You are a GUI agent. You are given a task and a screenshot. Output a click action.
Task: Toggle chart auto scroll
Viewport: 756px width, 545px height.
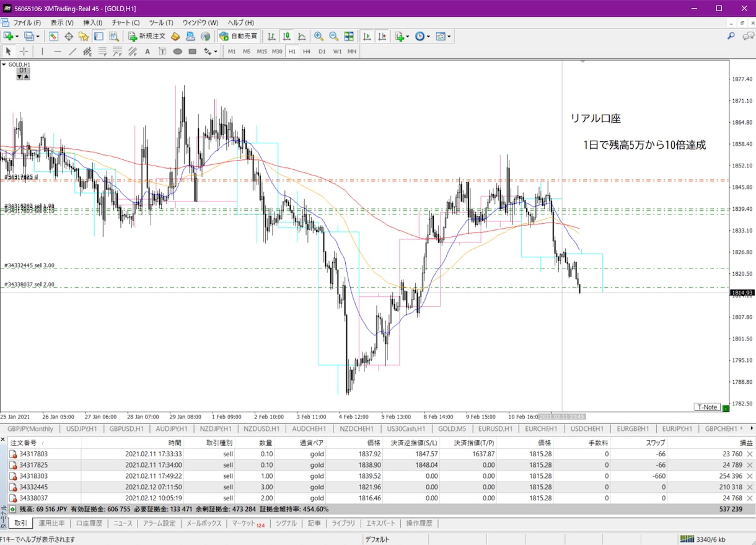(367, 37)
